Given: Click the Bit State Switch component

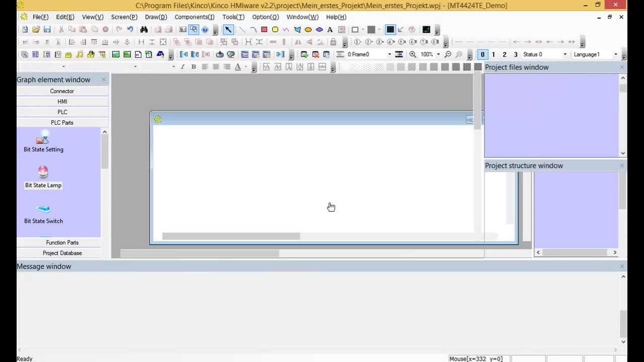Looking at the screenshot, I should click(x=43, y=214).
